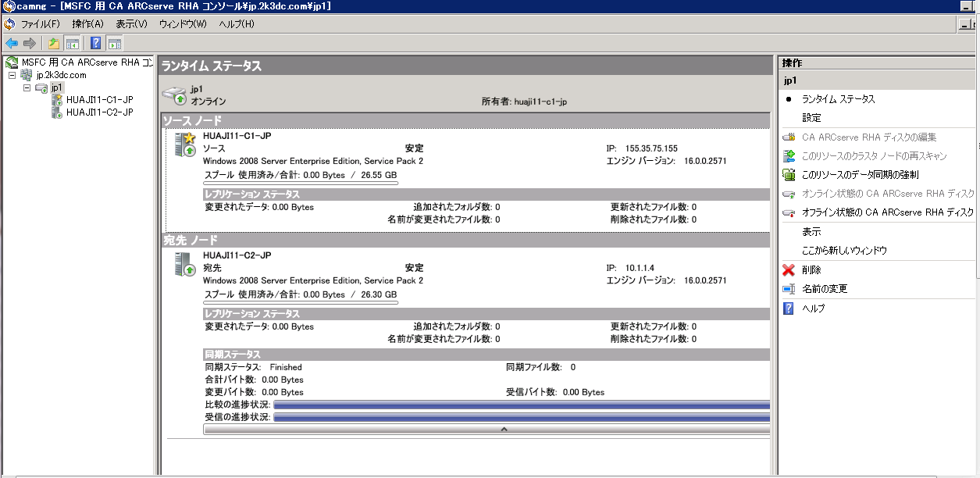Click オフライン状態の CA ARCserve RHA ディスク action
Viewport: 980px width, 478px height.
point(888,212)
